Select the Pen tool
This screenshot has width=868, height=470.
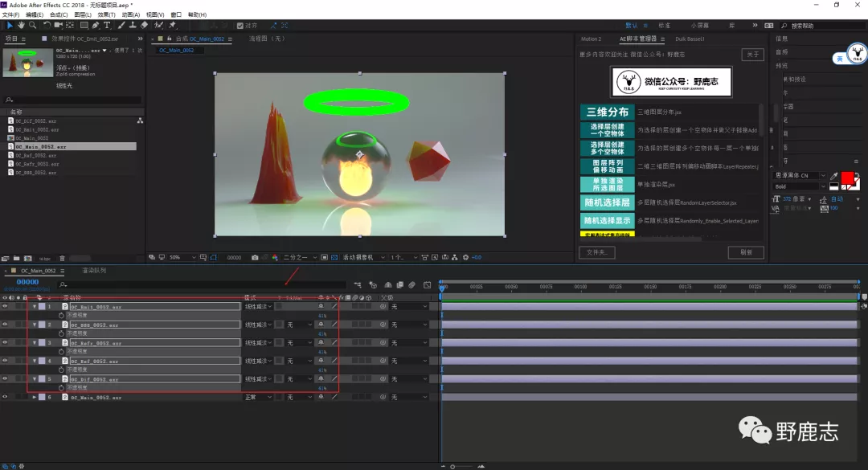96,25
